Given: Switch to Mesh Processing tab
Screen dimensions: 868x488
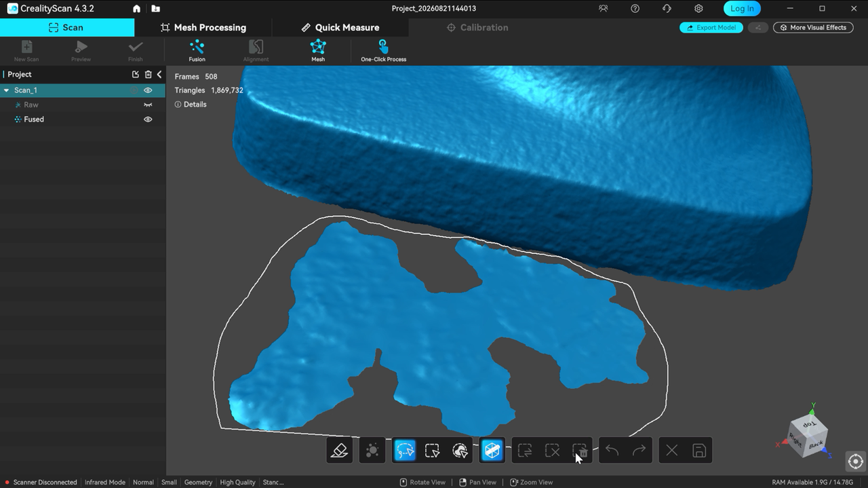Looking at the screenshot, I should pos(203,28).
